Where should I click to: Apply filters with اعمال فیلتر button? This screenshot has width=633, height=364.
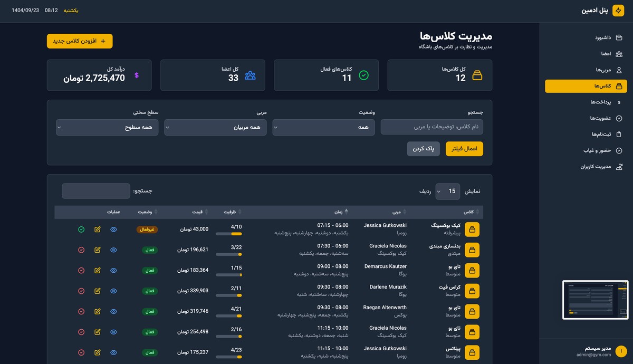[x=464, y=149]
